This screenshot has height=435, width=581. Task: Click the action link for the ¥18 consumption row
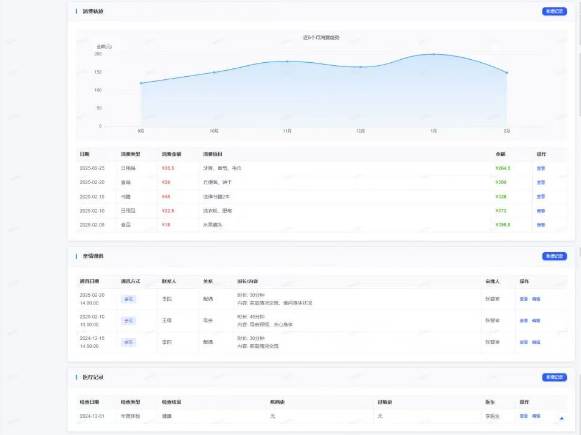541,225
